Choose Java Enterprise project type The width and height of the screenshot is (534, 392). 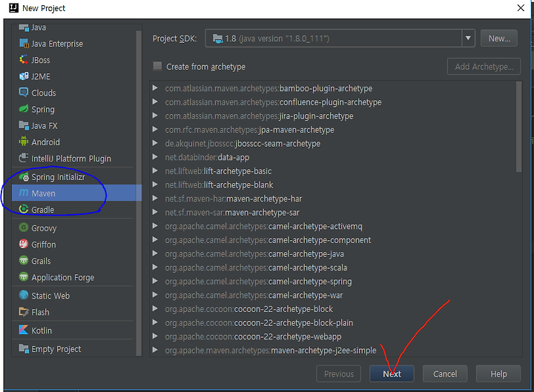(57, 44)
